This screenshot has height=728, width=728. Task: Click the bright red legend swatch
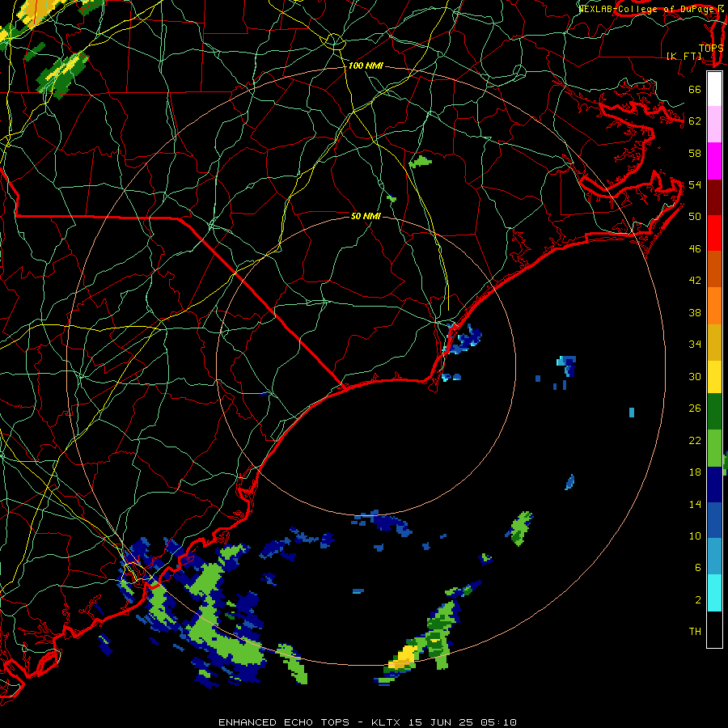[x=714, y=233]
